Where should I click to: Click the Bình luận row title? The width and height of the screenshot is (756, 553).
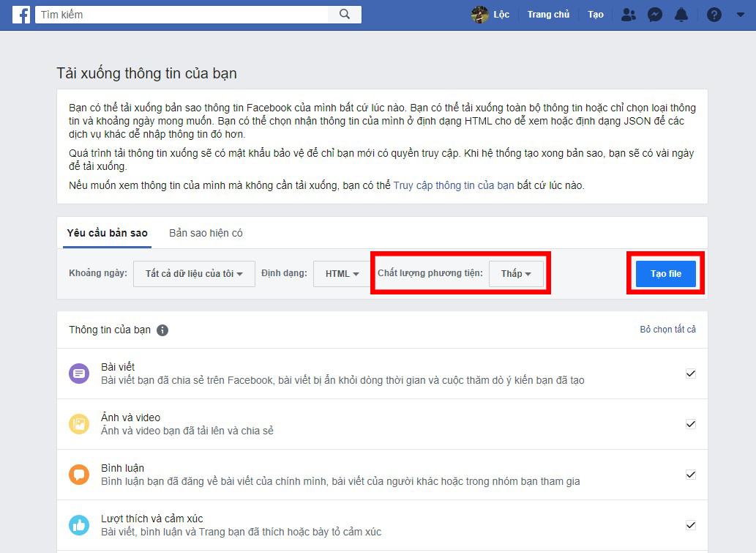pyautogui.click(x=122, y=468)
